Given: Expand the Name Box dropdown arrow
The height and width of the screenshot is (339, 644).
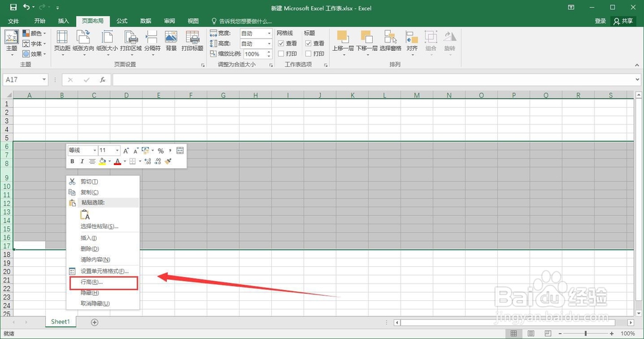Looking at the screenshot, I should point(44,80).
